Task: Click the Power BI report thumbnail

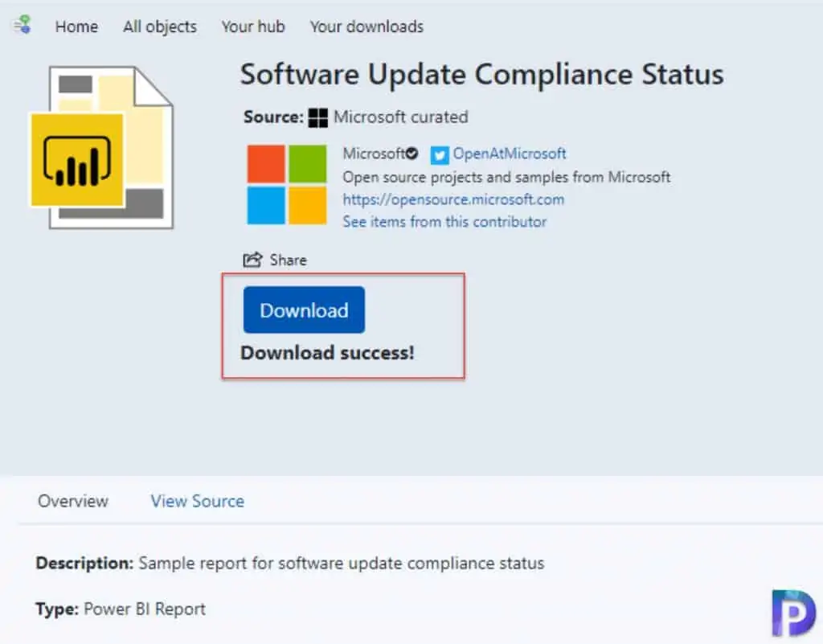Action: click(x=102, y=147)
